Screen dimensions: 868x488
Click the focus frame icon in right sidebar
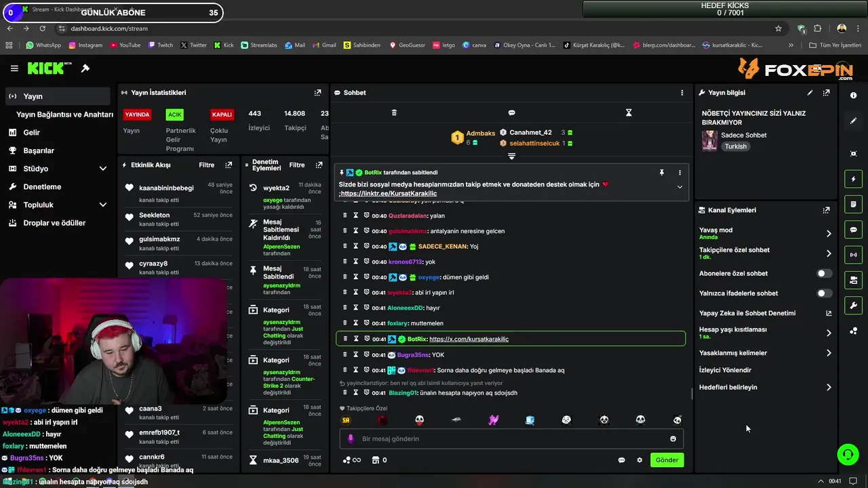[x=853, y=154]
